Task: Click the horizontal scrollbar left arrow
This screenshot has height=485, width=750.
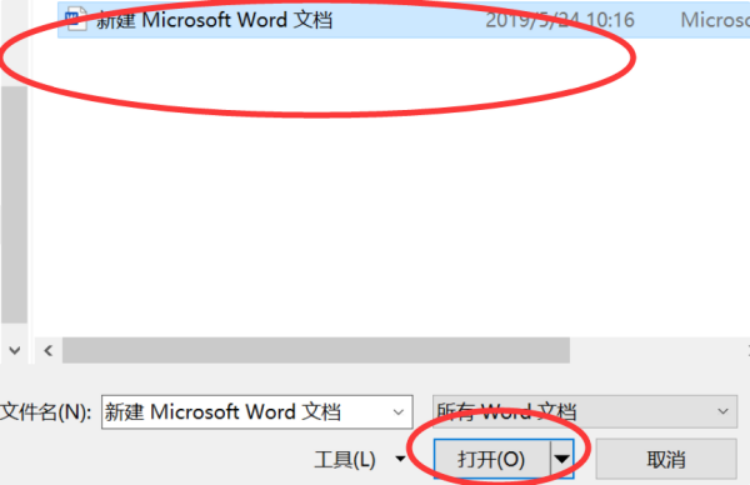Action: pyautogui.click(x=48, y=351)
